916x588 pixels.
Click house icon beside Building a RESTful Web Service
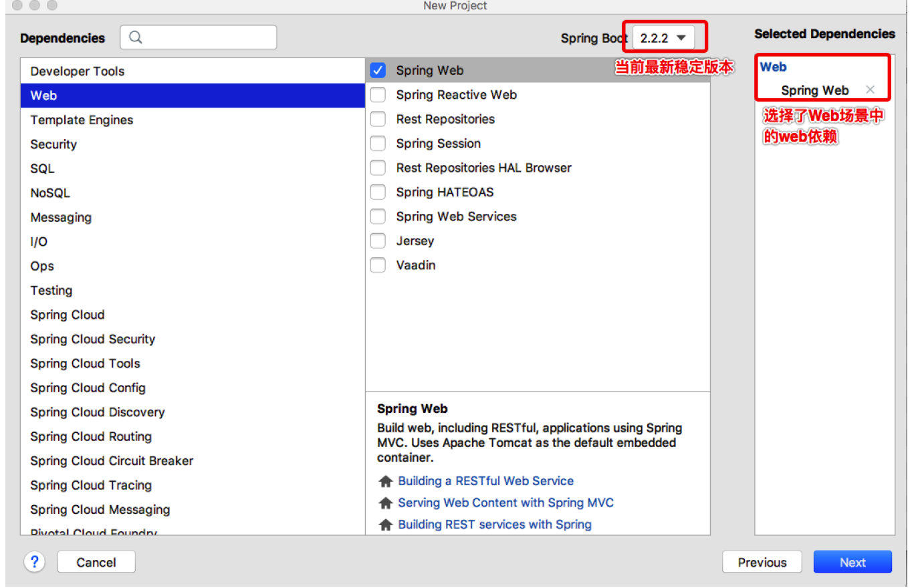click(385, 481)
